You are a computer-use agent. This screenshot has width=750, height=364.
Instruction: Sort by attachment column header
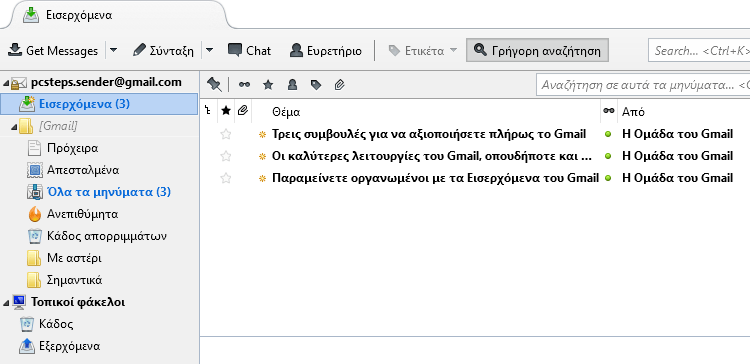click(243, 111)
